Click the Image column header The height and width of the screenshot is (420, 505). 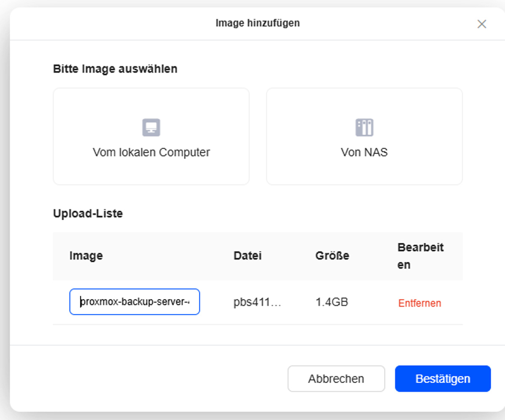(x=86, y=256)
